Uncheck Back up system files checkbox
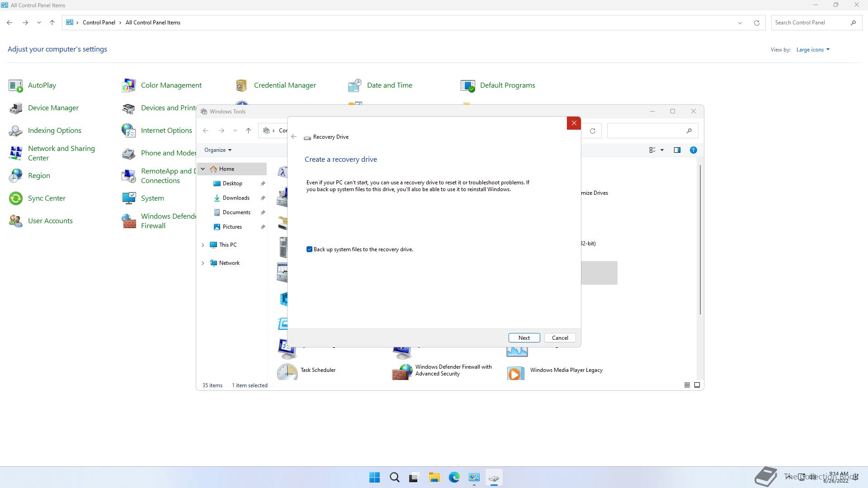This screenshot has width=868, height=488. click(x=309, y=249)
